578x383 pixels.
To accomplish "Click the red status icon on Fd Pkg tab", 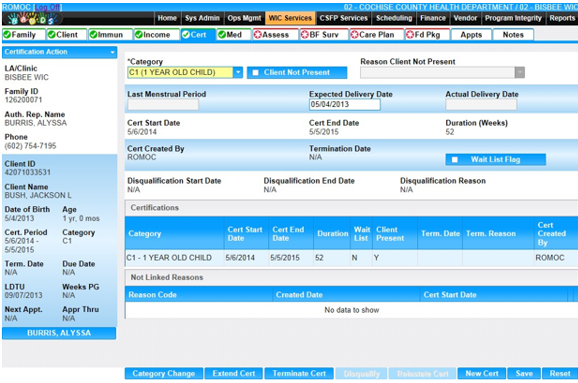I will (410, 35).
